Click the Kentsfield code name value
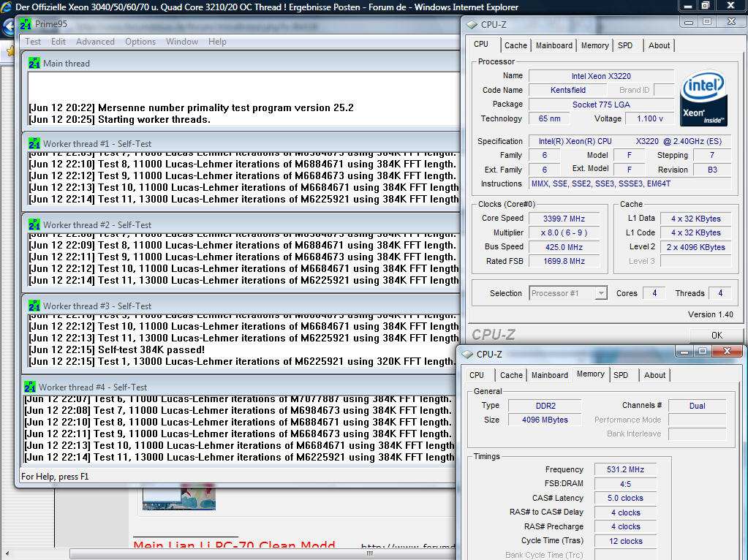This screenshot has height=560, width=748. 567,90
